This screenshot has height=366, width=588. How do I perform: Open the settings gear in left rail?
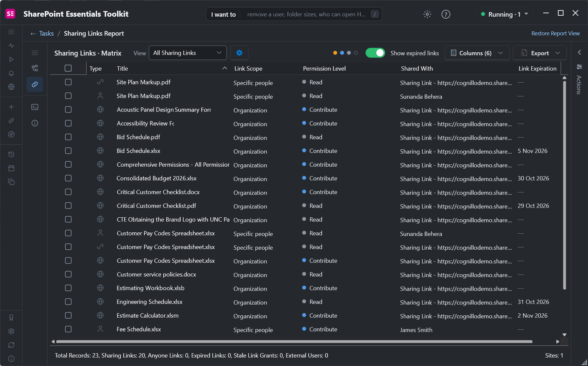click(11, 331)
